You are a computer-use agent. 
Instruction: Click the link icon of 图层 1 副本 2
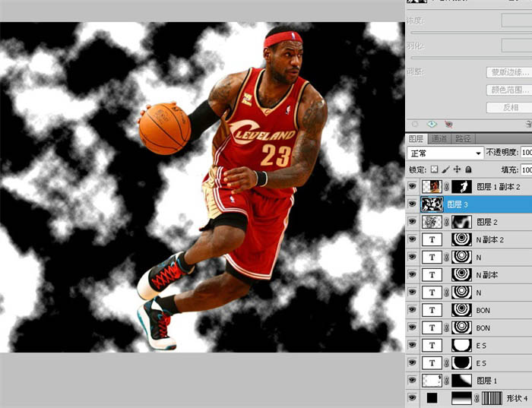click(447, 187)
